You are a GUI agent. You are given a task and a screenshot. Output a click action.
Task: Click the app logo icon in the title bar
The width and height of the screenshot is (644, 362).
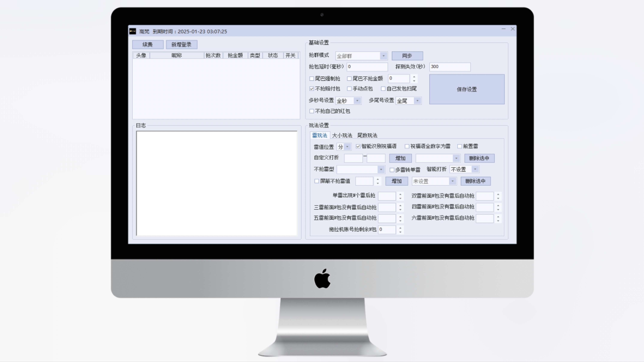(133, 31)
